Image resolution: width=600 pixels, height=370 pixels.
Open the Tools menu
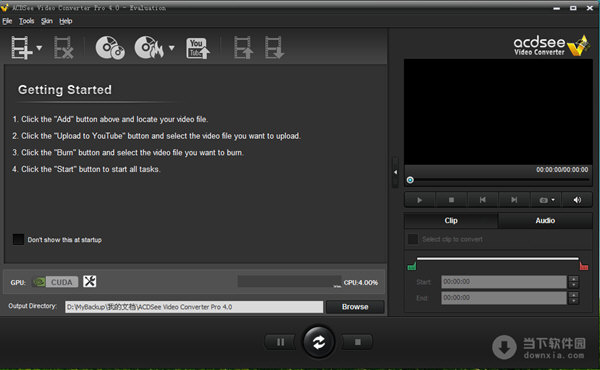click(26, 21)
